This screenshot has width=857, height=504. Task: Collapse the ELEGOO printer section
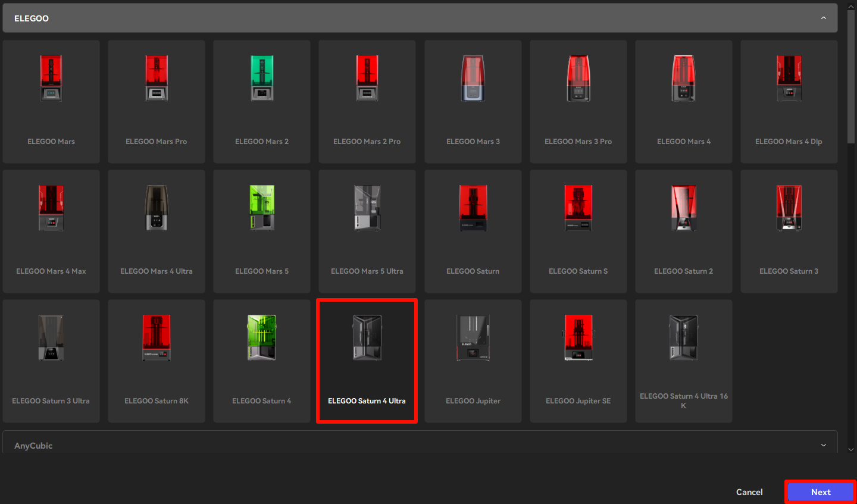pos(420,18)
